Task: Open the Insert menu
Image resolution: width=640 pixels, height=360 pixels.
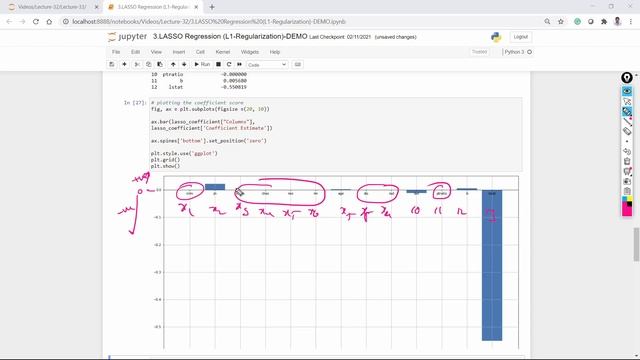Action: pos(179,52)
